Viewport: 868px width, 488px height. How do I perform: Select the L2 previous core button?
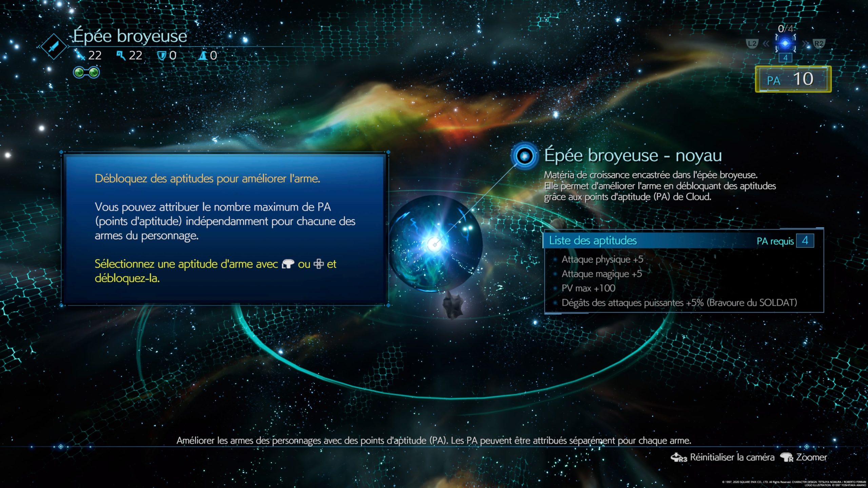pyautogui.click(x=752, y=43)
